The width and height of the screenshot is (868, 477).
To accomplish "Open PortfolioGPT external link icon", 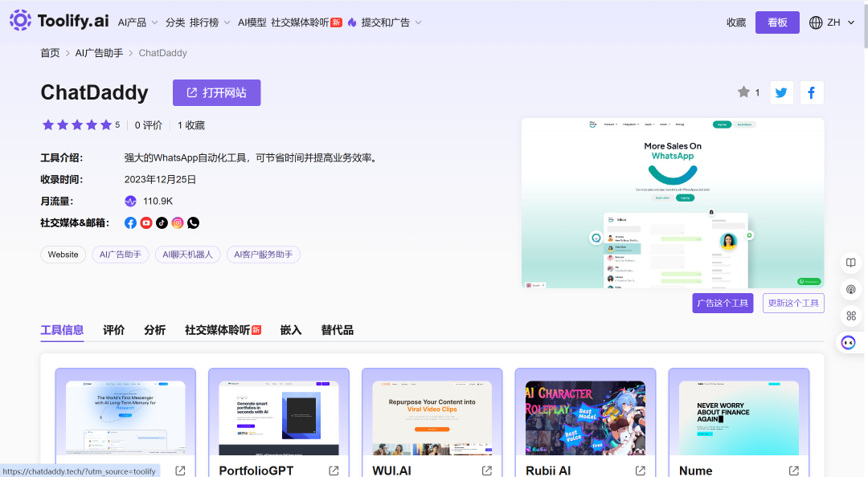I will (334, 471).
